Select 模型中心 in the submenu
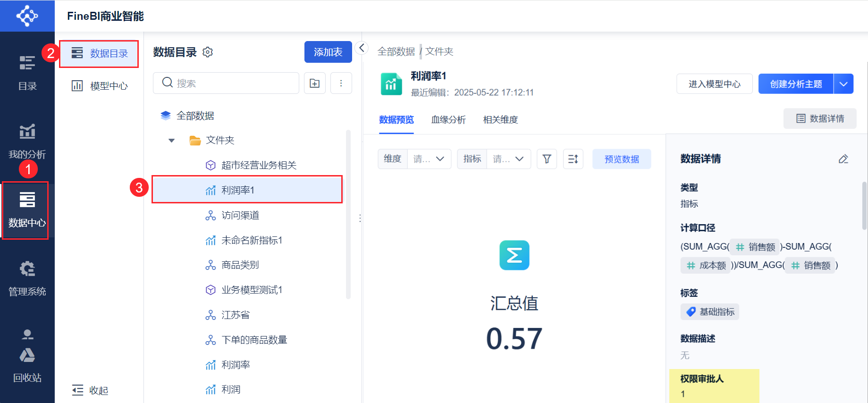This screenshot has width=868, height=403. (99, 86)
